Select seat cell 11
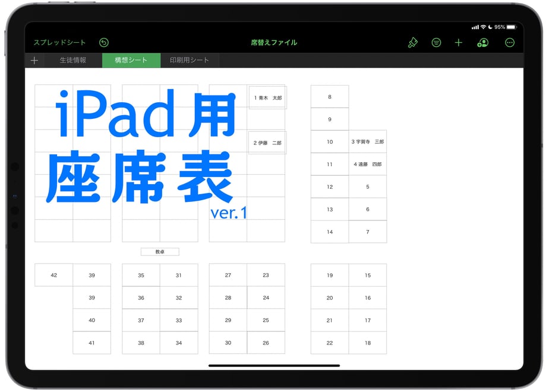The image size is (549, 392). coord(330,164)
